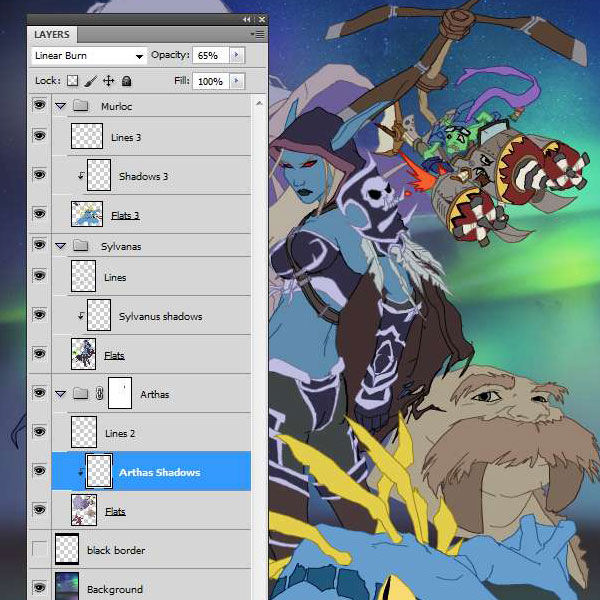
Task: Open the Linear Burn blend mode dropdown
Action: [x=89, y=56]
